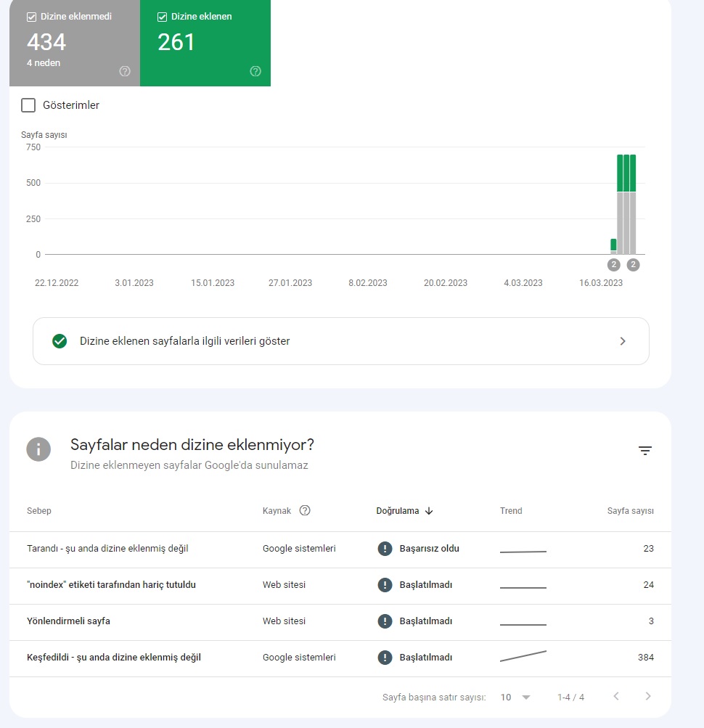Open the Keşfedildi - şu anda dizine eklenmiş değil row
The image size is (704, 728).
[x=340, y=658]
